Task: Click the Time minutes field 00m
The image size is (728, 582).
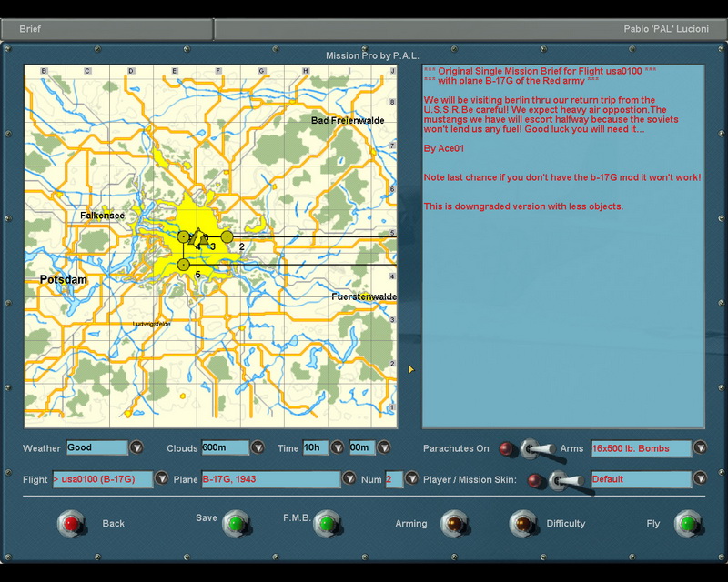Action: 362,448
